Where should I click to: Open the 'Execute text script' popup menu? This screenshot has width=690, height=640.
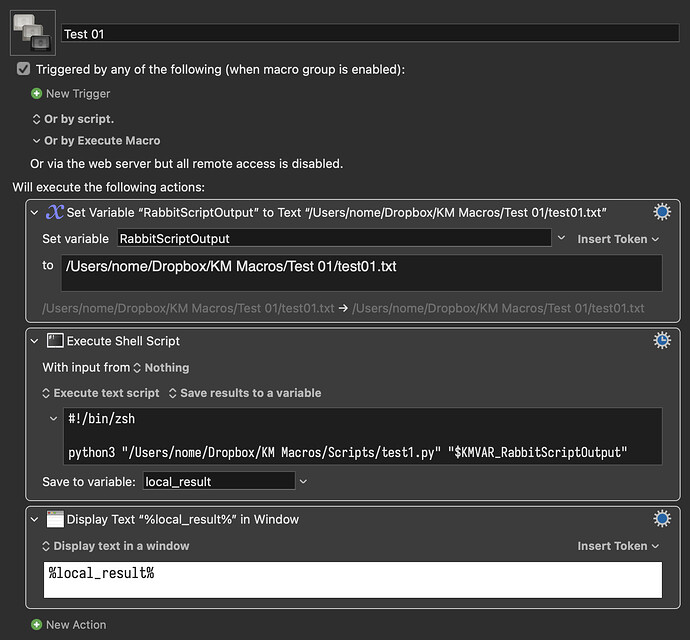100,393
